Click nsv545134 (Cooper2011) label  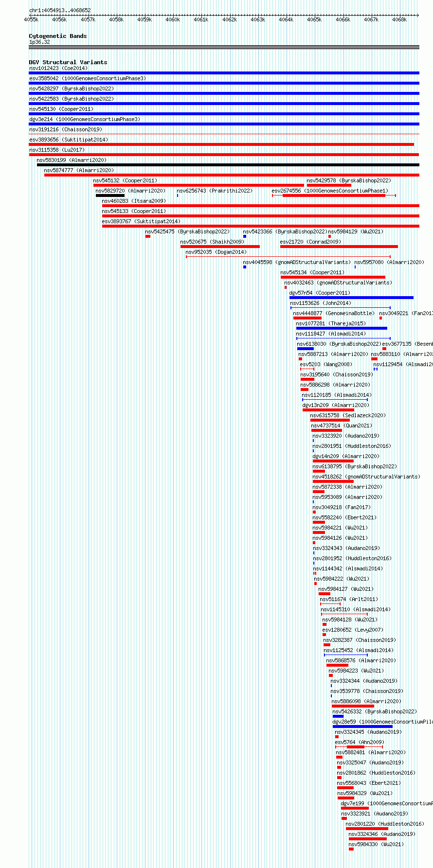312,272
